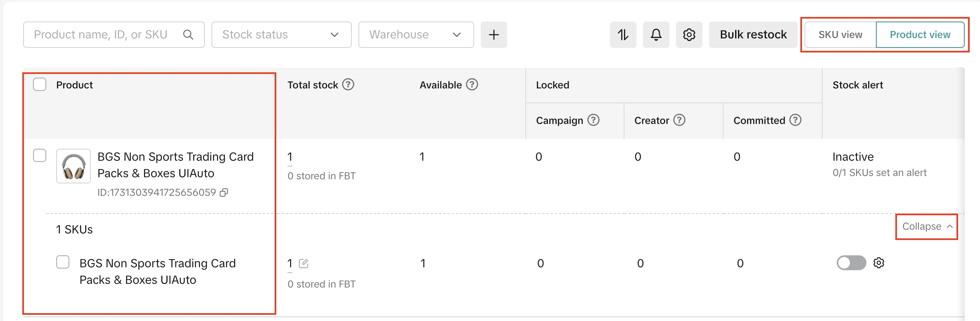
Task: Open the Stock status dropdown
Action: coord(281,35)
